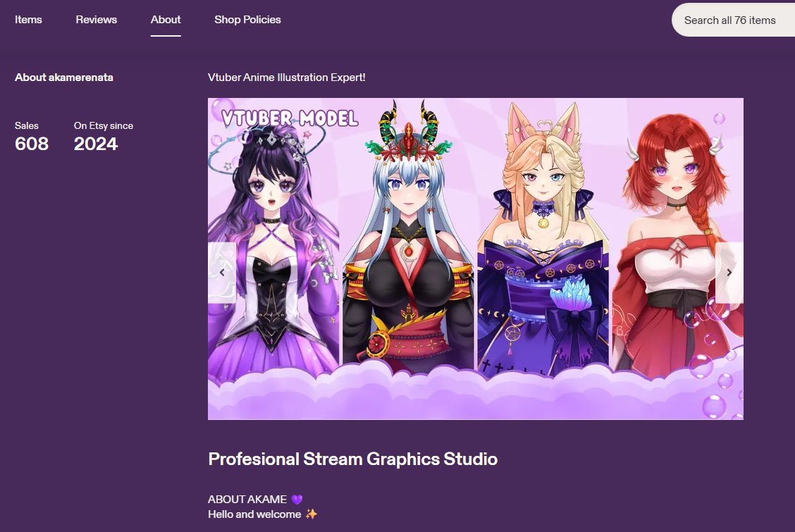Show previous carousel image with left arrow
The image size is (795, 532).
[222, 273]
